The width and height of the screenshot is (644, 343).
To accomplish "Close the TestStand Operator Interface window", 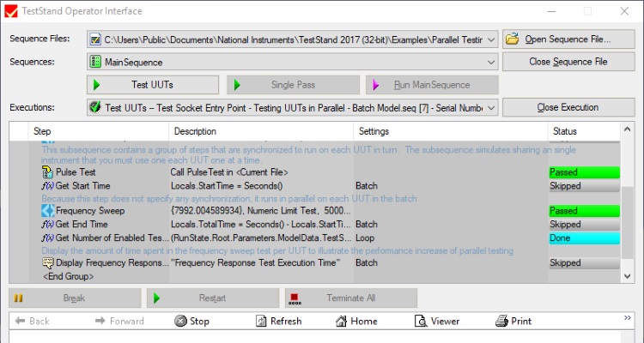I will pyautogui.click(x=625, y=11).
